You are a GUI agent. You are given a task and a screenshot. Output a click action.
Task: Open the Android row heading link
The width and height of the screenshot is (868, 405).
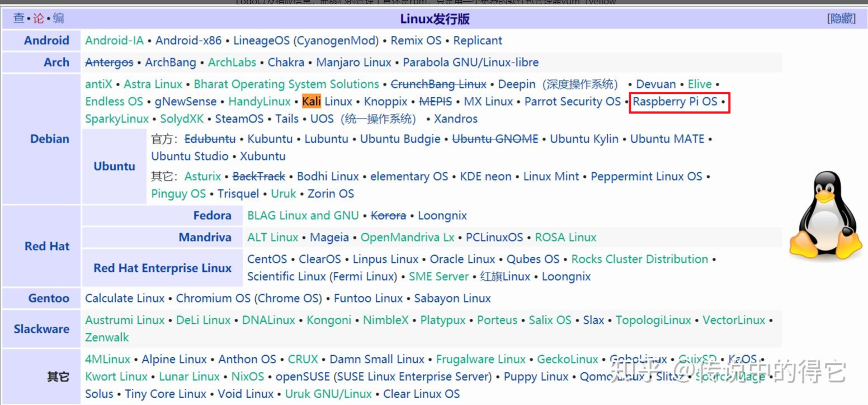point(46,40)
